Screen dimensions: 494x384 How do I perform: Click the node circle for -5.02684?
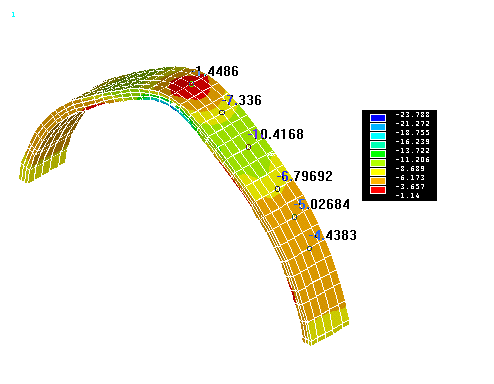point(294,217)
